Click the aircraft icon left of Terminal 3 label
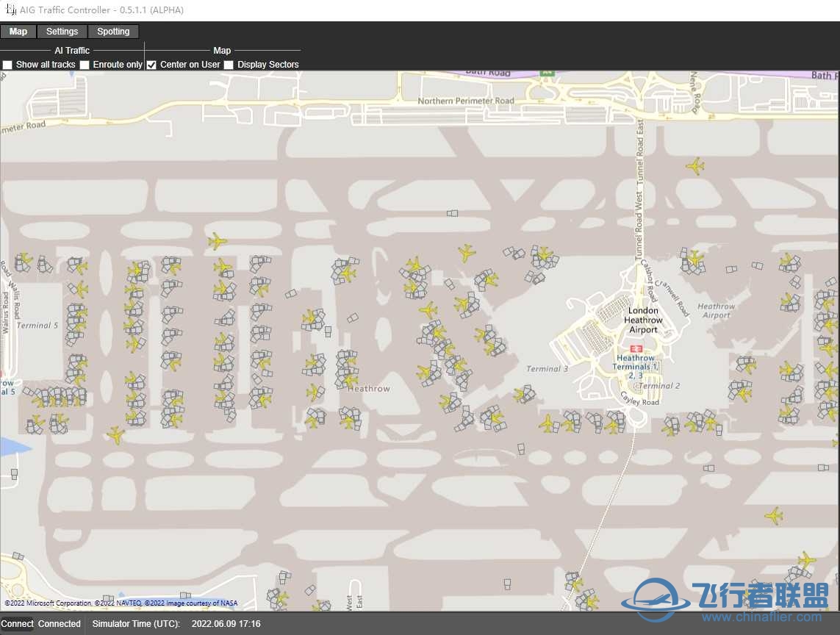The height and width of the screenshot is (635, 840). click(524, 395)
